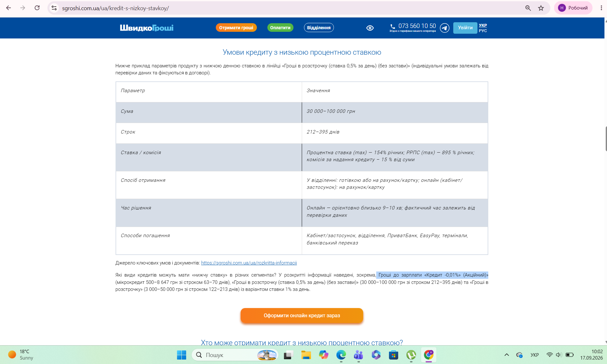Image resolution: width=607 pixels, height=364 pixels.
Task: Open the rozkritta-informacii link
Action: [x=249, y=263]
